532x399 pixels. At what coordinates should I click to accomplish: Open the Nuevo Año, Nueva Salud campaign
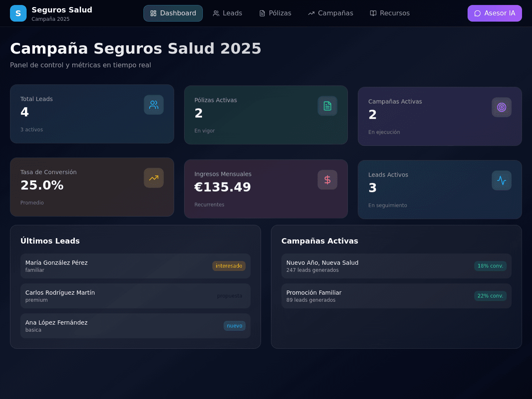(x=397, y=266)
